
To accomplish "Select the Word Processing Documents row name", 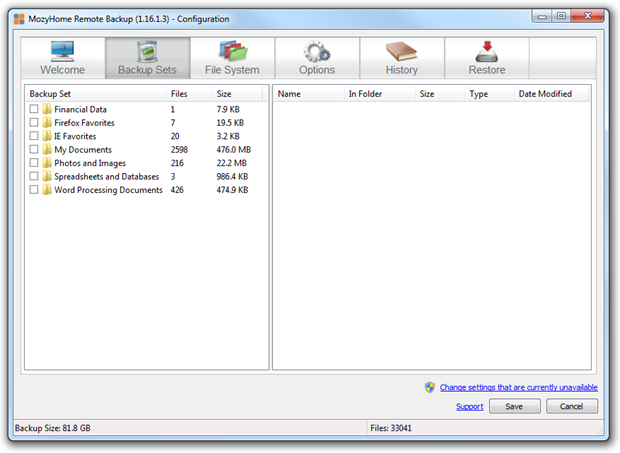I will pos(108,190).
